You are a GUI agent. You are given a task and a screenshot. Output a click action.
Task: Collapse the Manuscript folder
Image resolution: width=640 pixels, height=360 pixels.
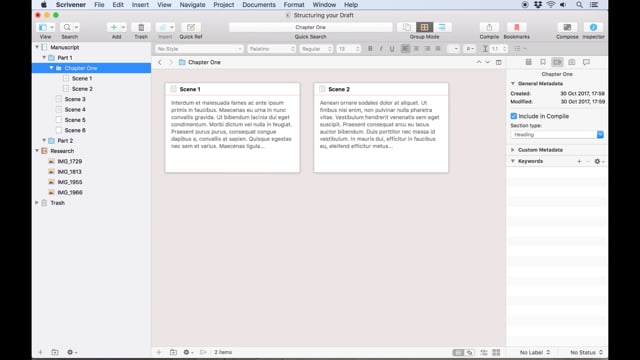(x=37, y=47)
